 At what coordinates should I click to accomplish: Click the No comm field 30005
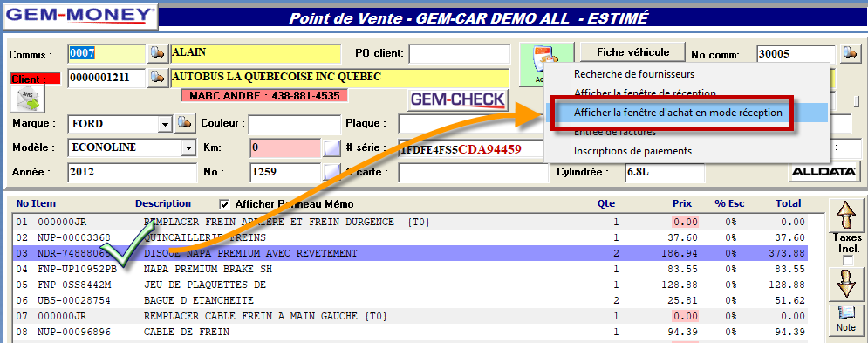796,54
